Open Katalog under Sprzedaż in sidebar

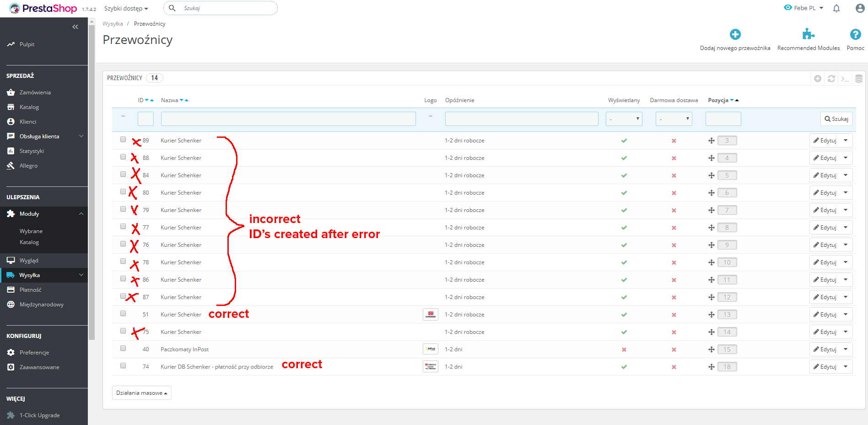(x=29, y=107)
